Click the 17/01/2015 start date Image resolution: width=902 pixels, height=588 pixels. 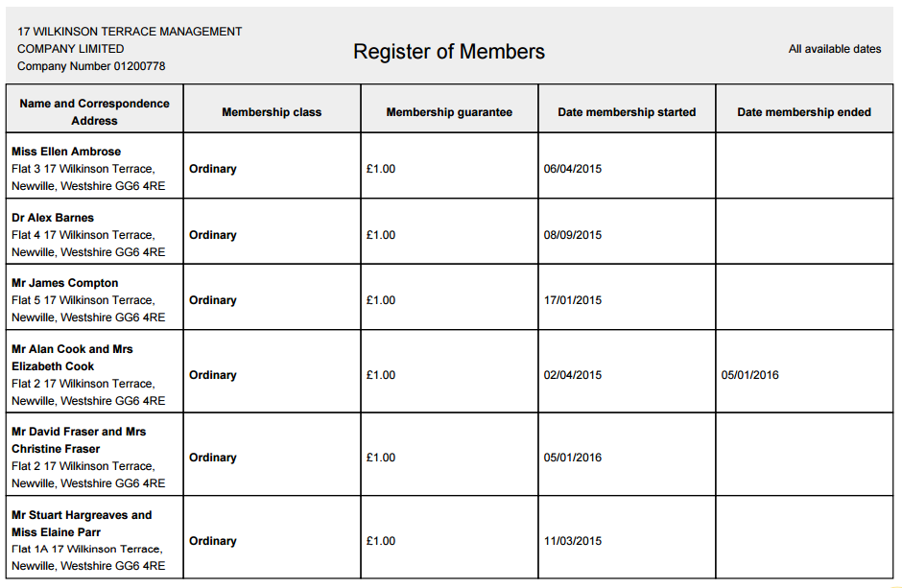(573, 300)
